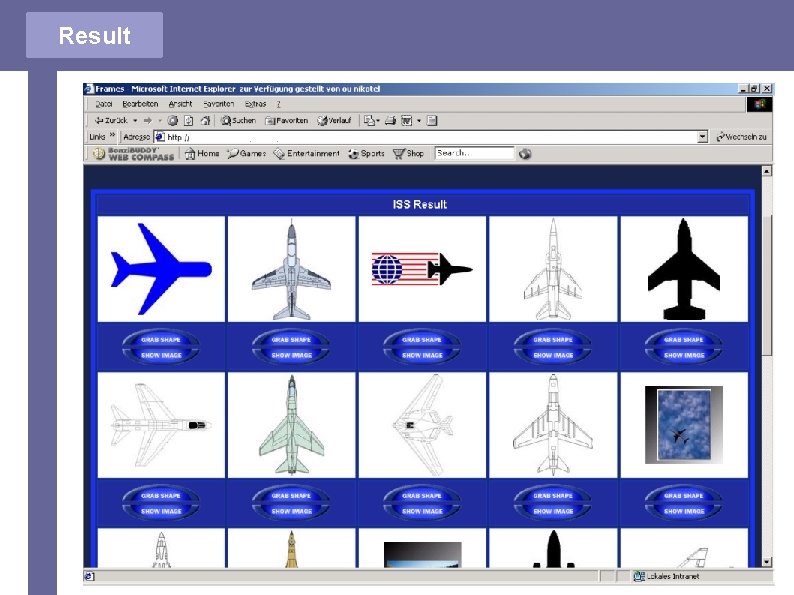Viewport: 794px width, 595px height.
Task: Click the Windows logo throbber icon
Action: [x=760, y=104]
